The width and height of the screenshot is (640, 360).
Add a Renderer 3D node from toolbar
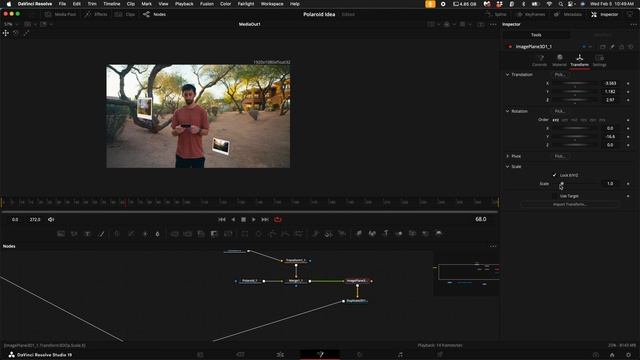point(439,233)
